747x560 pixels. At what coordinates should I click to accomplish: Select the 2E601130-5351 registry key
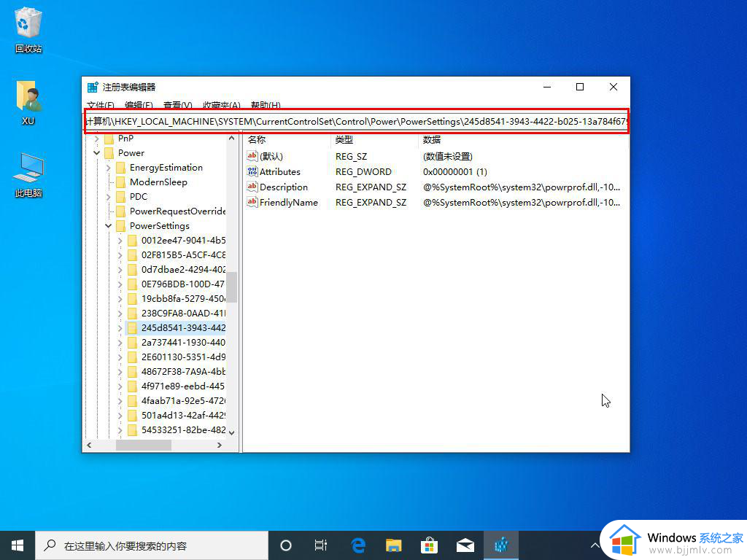point(183,357)
